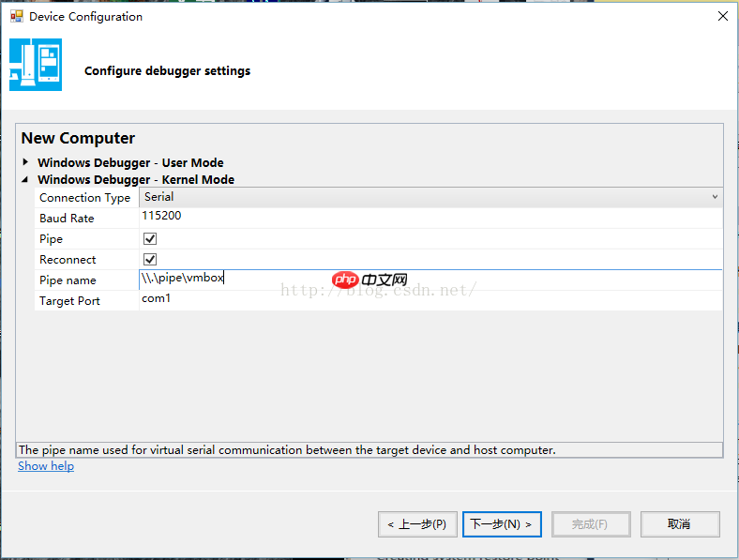Close the Device Configuration dialog

(722, 17)
